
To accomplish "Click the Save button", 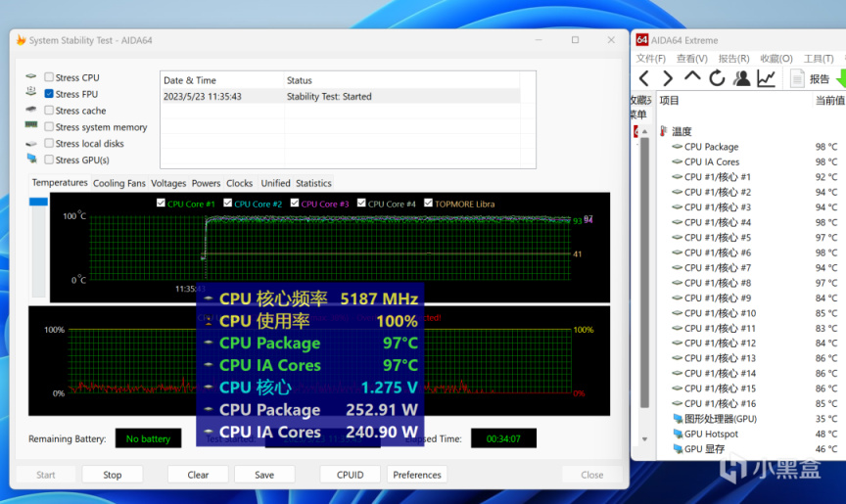I will coord(264,475).
